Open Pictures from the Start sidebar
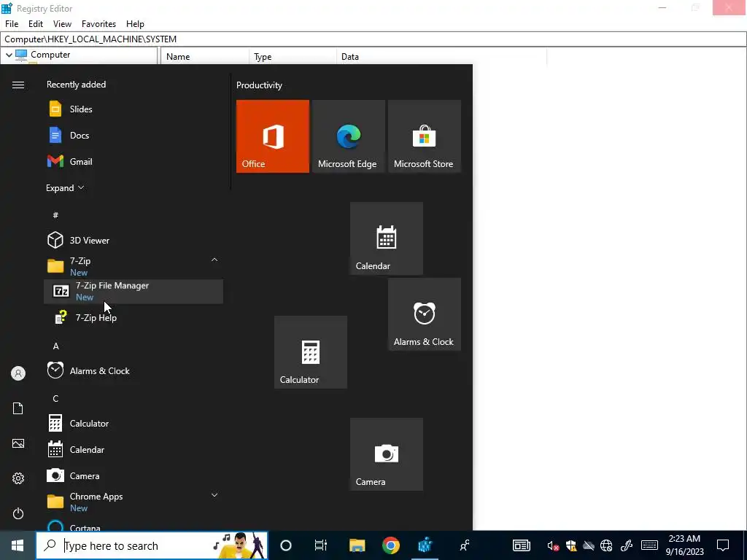Image resolution: width=747 pixels, height=560 pixels. point(18,443)
